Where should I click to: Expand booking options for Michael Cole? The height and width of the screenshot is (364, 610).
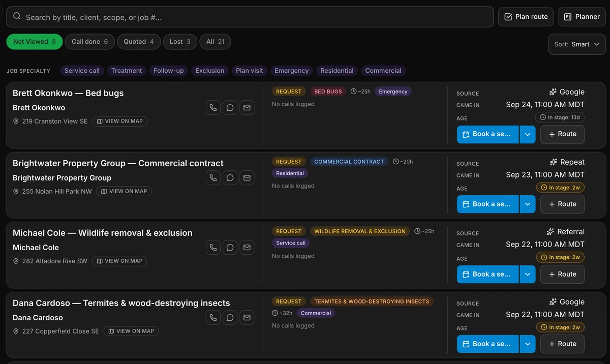[x=527, y=274]
